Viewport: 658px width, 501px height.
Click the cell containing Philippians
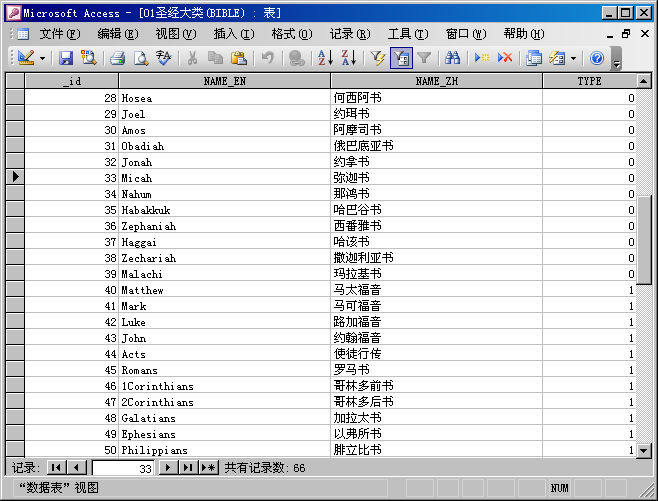click(225, 450)
